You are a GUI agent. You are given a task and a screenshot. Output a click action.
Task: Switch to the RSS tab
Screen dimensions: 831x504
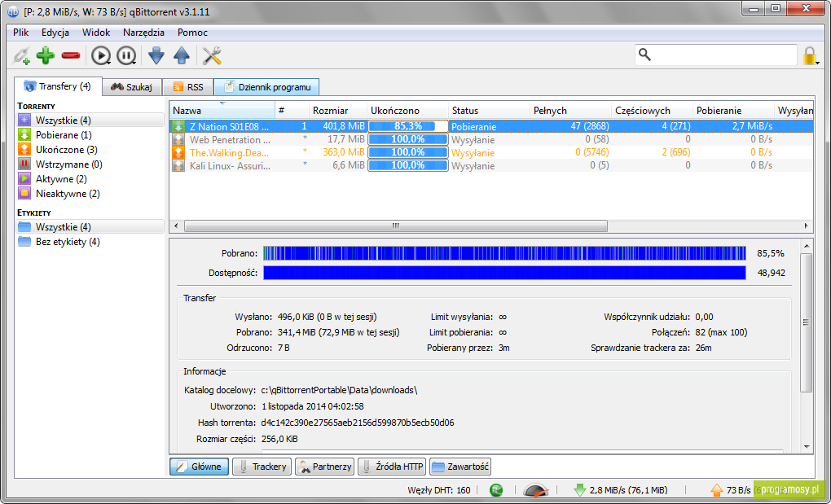(x=188, y=87)
